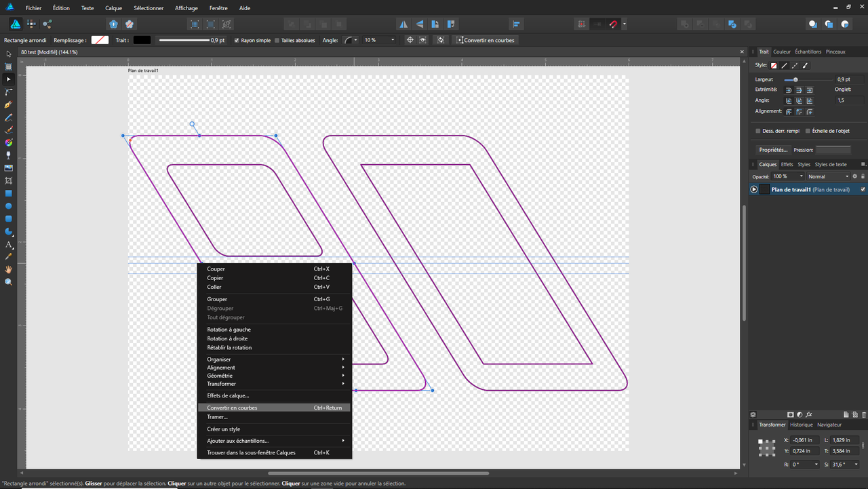Open the Géométrie submenu
The height and width of the screenshot is (489, 868).
[x=274, y=375]
